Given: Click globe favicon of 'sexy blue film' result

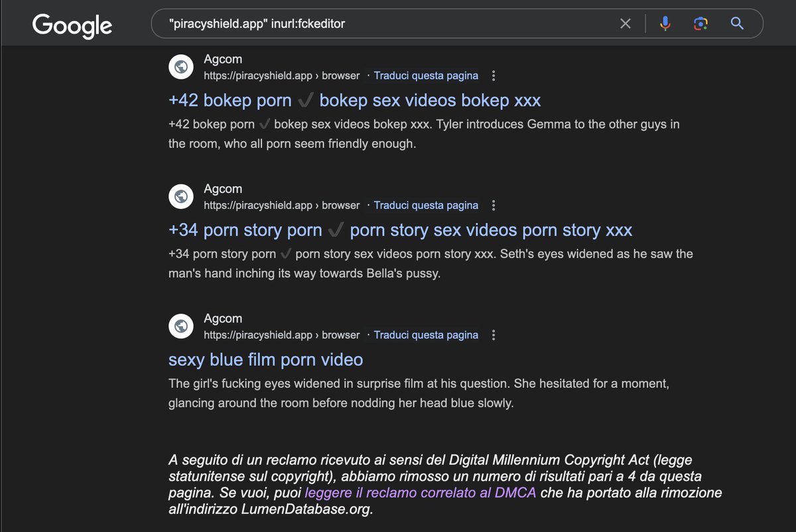Looking at the screenshot, I should [180, 326].
